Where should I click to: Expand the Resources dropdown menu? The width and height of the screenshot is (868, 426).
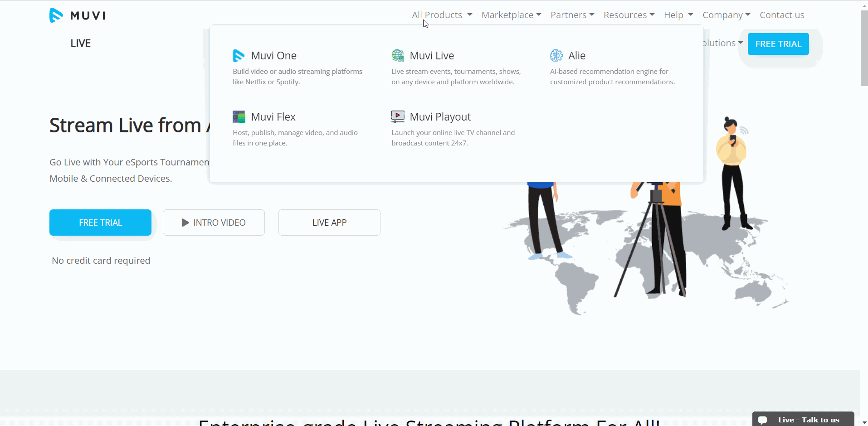pyautogui.click(x=629, y=15)
